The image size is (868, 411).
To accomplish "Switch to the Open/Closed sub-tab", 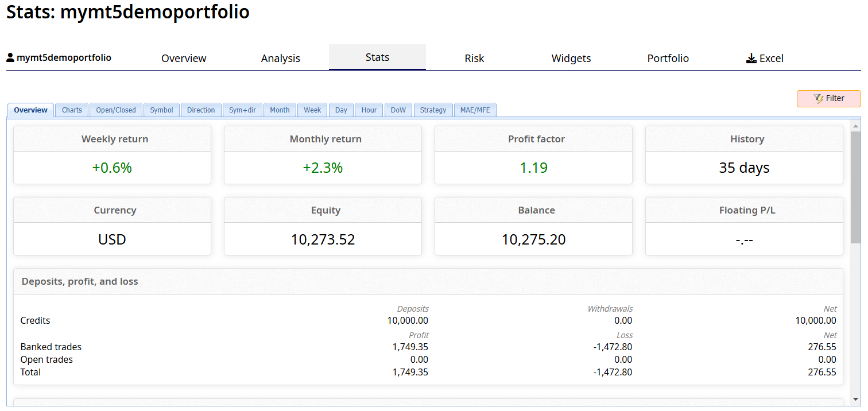I will pyautogui.click(x=116, y=110).
